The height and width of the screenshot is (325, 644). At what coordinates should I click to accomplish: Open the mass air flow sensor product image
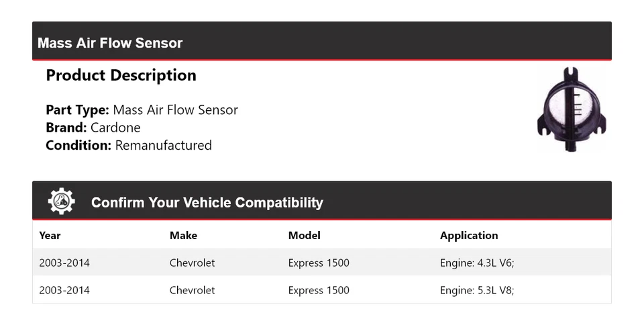572,111
